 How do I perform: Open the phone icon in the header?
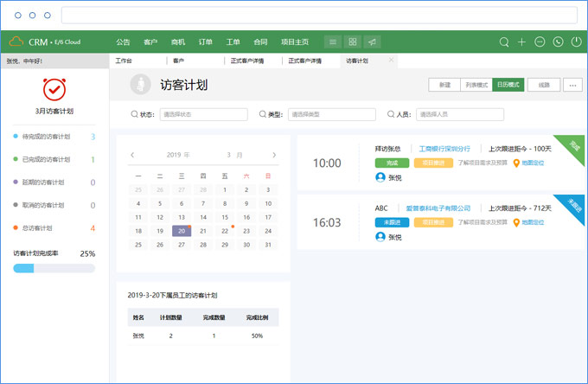558,42
